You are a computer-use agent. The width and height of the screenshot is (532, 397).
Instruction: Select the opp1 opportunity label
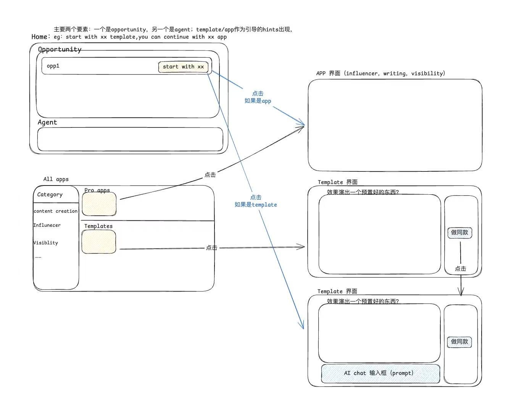click(53, 66)
